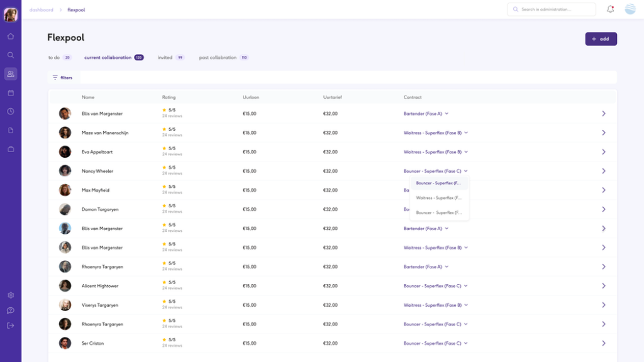The height and width of the screenshot is (362, 644).
Task: Open settings gear icon in sidebar
Action: [11, 295]
